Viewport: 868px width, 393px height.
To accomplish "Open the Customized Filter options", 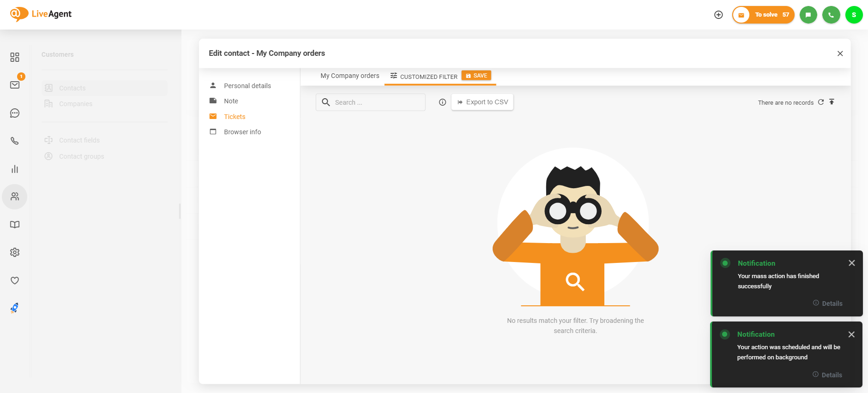I will pos(424,77).
